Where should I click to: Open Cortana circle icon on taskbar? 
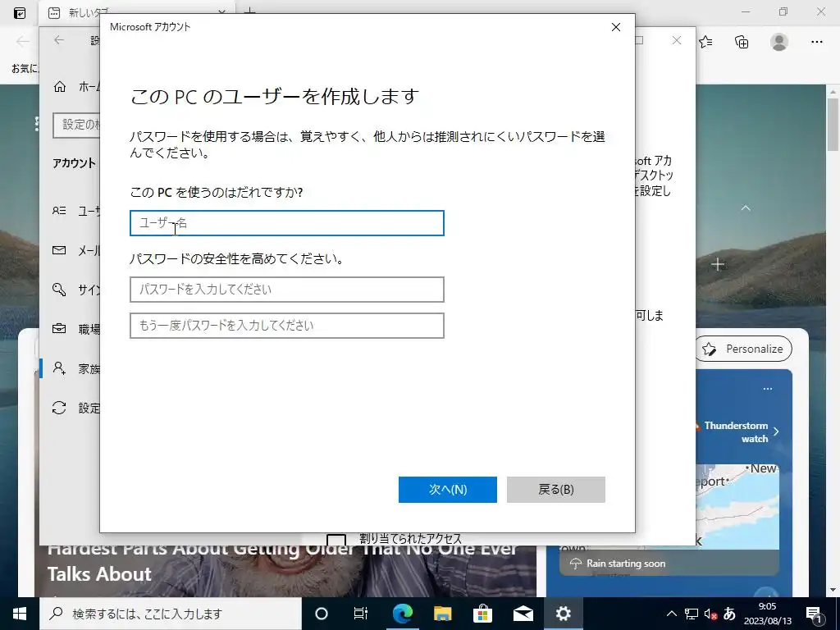321,614
